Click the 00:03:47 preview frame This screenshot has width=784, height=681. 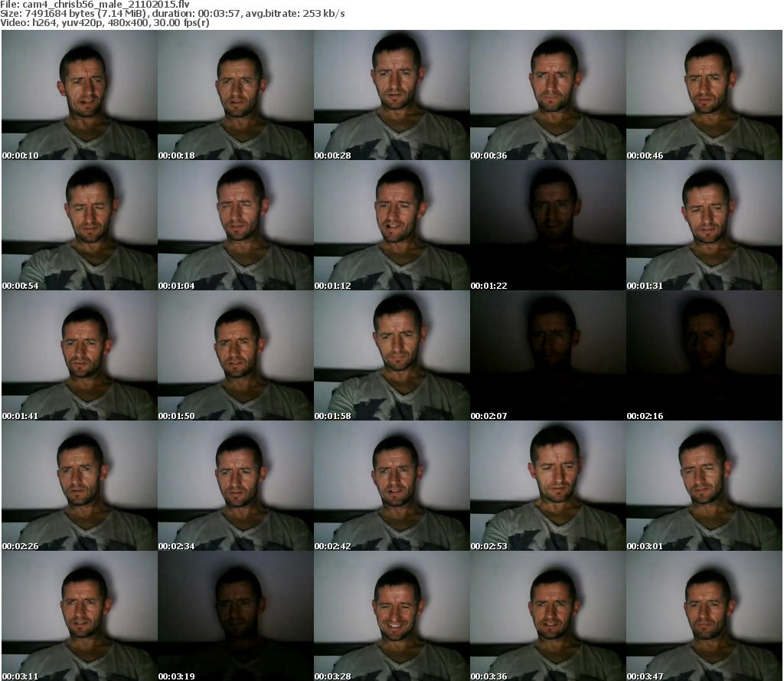704,615
